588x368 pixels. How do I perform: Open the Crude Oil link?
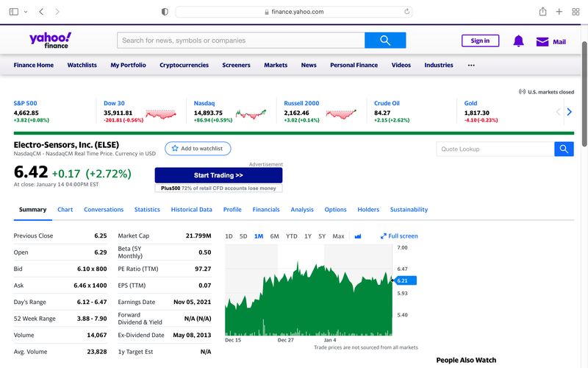tap(387, 103)
